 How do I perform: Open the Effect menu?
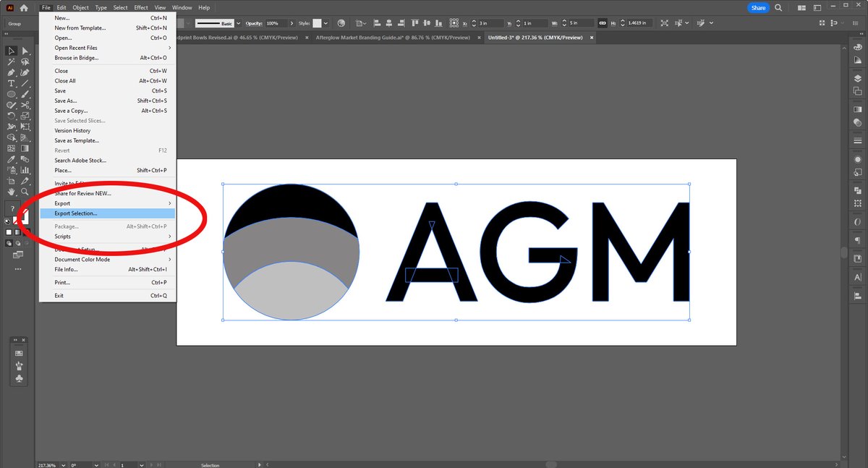(141, 7)
